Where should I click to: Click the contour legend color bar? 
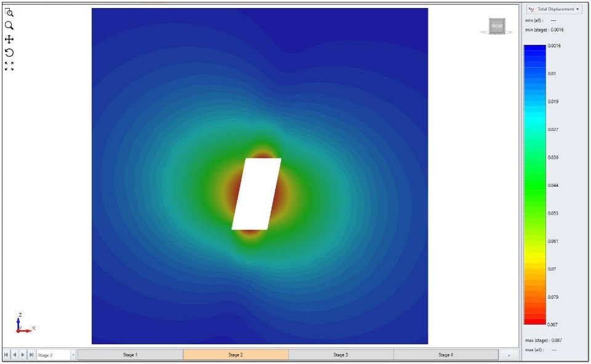[x=534, y=184]
